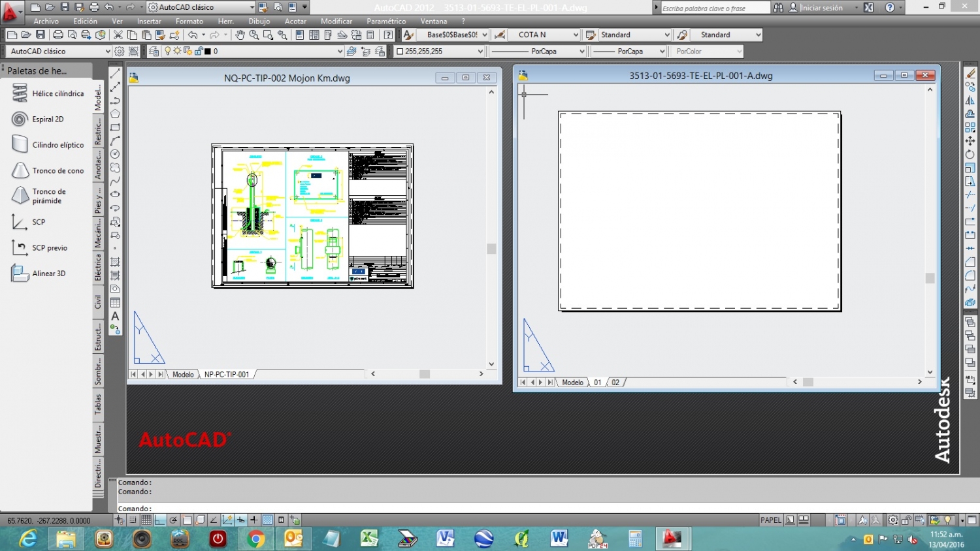This screenshot has width=980, height=551.
Task: Toggle Ortho mode in status bar
Action: tap(160, 520)
